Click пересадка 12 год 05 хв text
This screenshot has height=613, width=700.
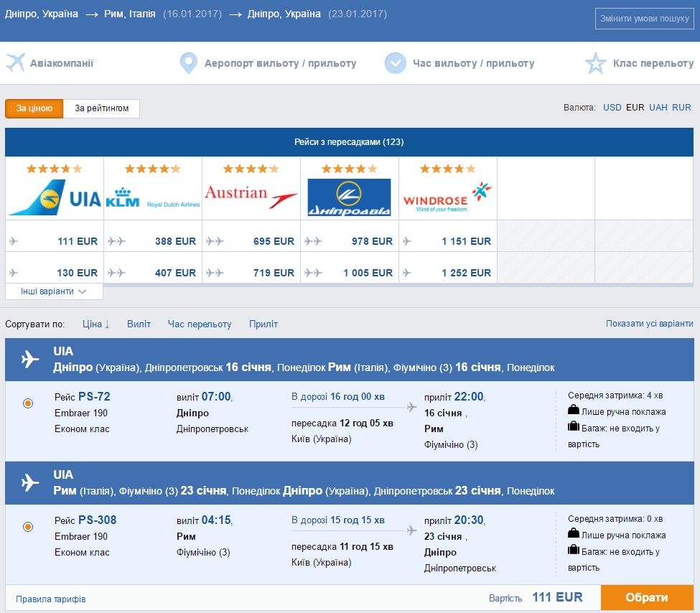342,424
